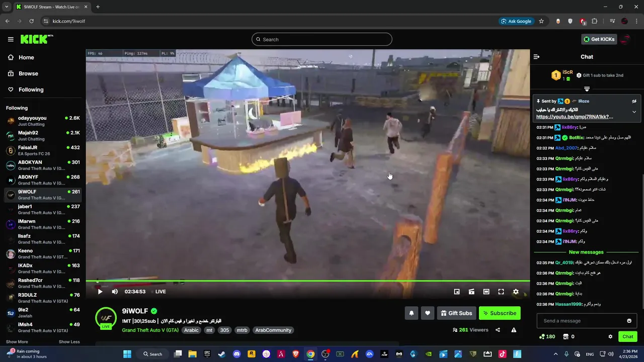Open Windows Start menu
This screenshot has height=362, width=644.
pos(127,354)
